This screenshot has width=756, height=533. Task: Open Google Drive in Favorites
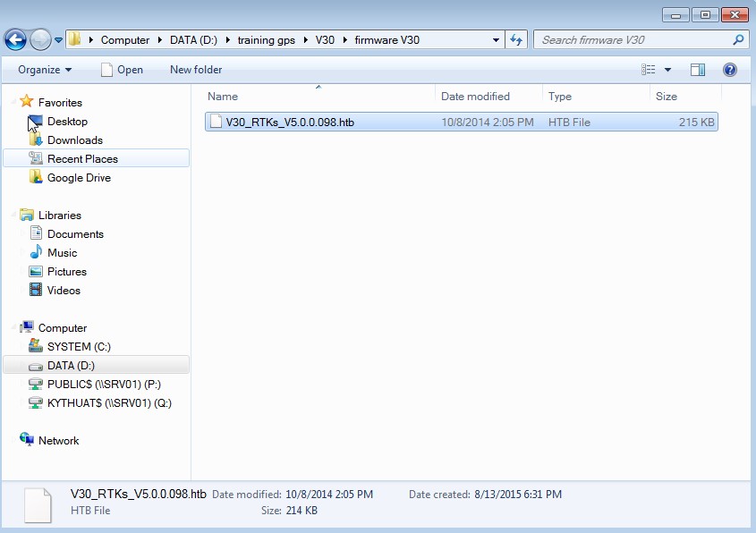tap(79, 178)
